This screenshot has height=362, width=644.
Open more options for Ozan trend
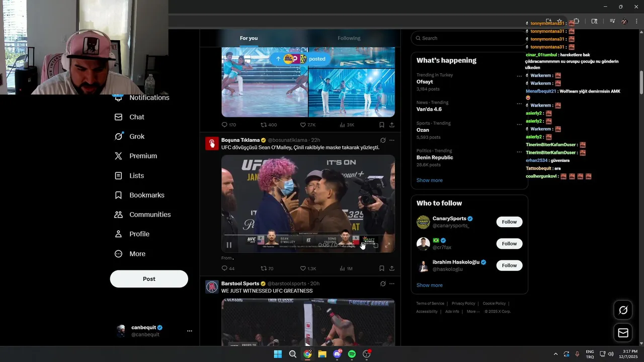[x=519, y=125]
